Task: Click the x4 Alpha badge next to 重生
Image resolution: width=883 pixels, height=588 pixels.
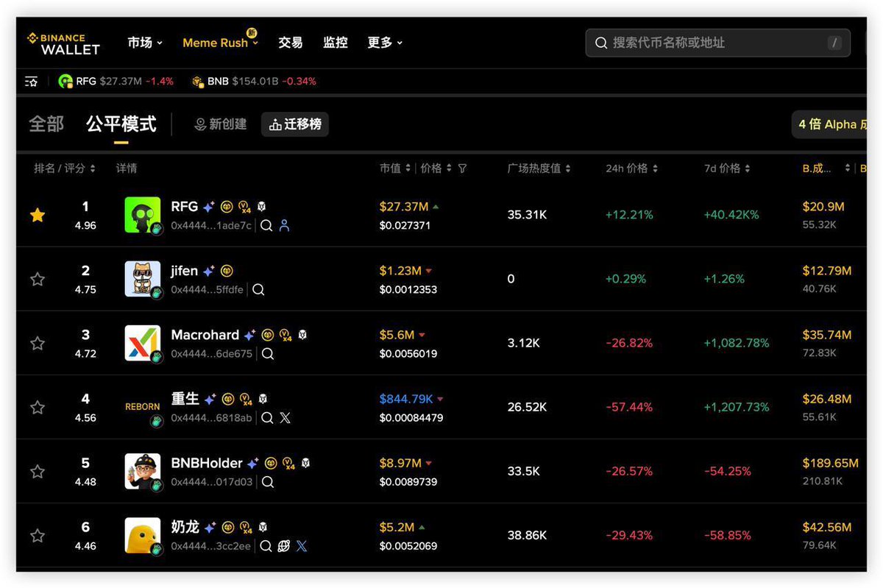Action: coord(246,400)
